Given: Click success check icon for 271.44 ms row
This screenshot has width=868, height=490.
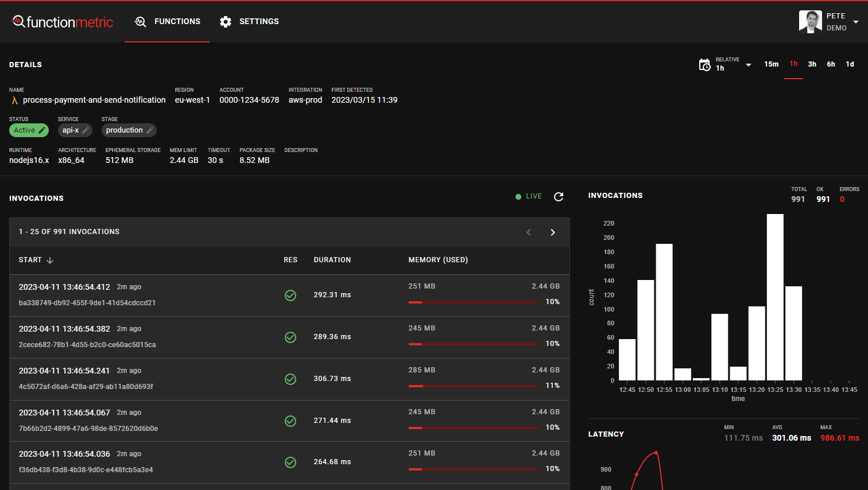Looking at the screenshot, I should (290, 421).
